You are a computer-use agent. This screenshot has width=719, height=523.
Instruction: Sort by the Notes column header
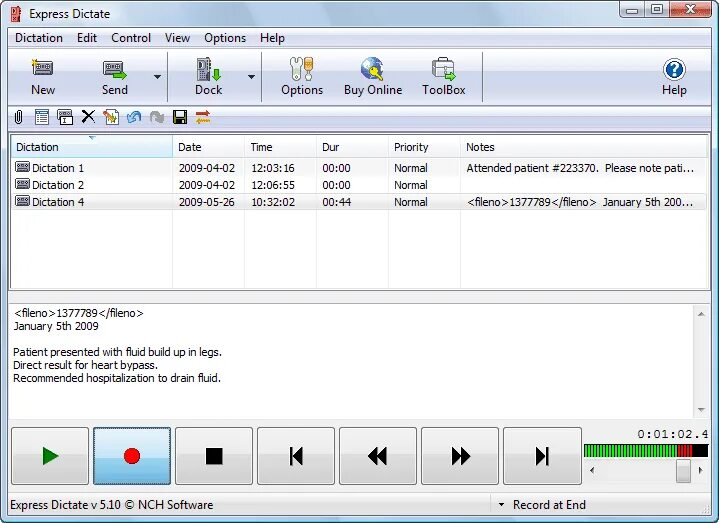[584, 147]
